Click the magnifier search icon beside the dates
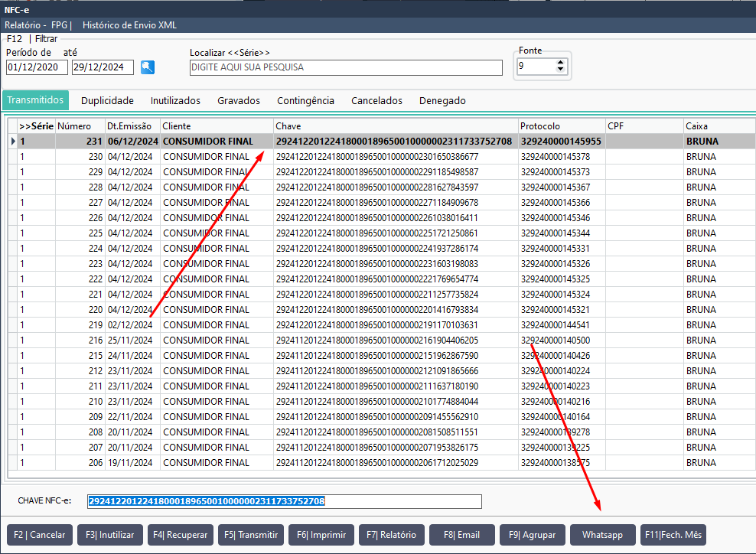756x554 pixels. click(148, 67)
